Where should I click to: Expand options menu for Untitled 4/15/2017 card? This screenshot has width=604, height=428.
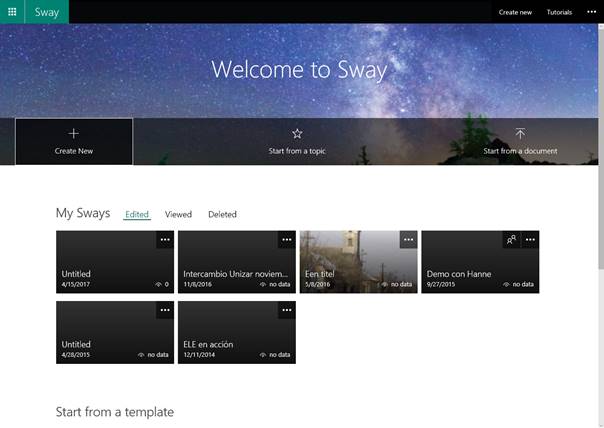click(x=165, y=239)
